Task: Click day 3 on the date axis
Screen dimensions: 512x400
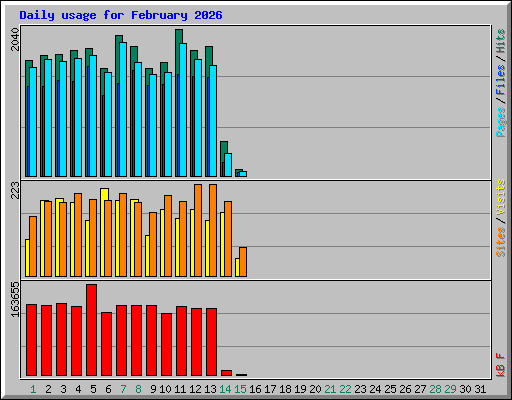Action: [63, 389]
